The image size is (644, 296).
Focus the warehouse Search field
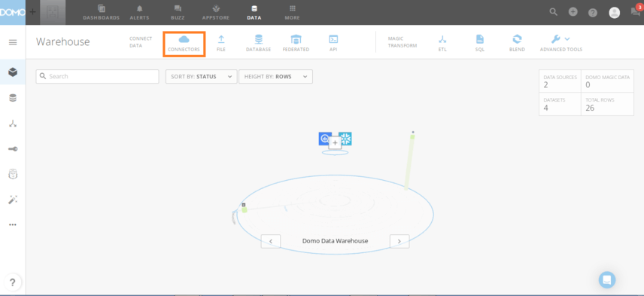(97, 77)
